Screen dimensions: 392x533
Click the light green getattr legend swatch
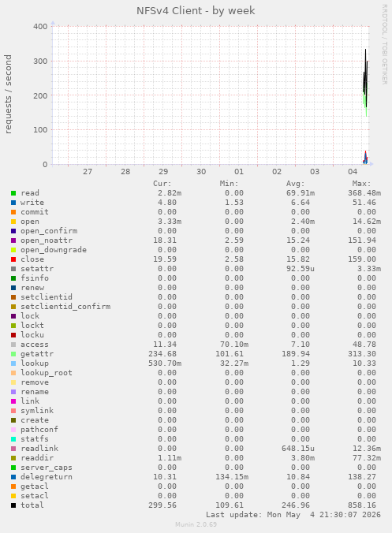pyautogui.click(x=13, y=354)
